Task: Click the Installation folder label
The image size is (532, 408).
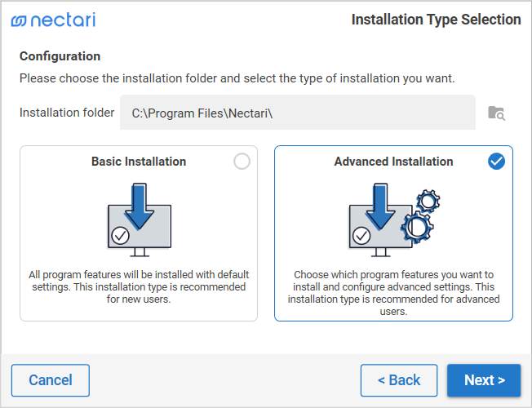Action: 67,113
